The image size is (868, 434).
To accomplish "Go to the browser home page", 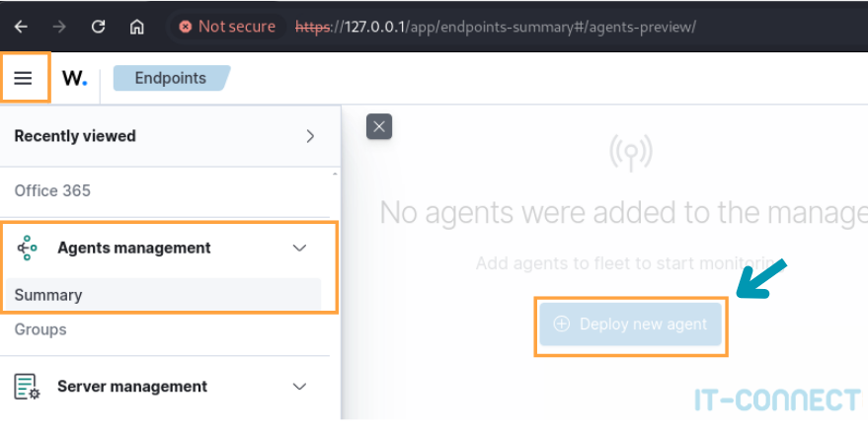I will click(137, 27).
